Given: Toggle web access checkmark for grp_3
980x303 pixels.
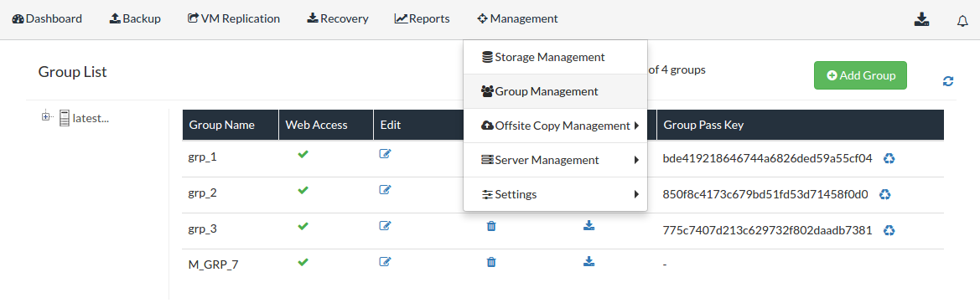Looking at the screenshot, I should point(303,226).
